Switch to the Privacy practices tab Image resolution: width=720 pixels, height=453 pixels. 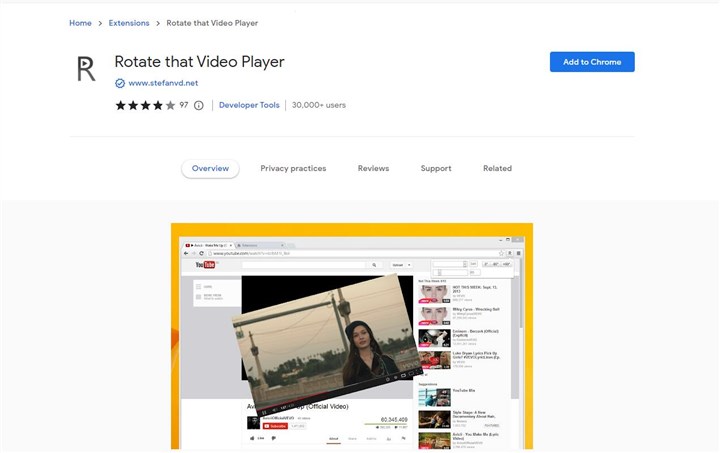tap(293, 168)
